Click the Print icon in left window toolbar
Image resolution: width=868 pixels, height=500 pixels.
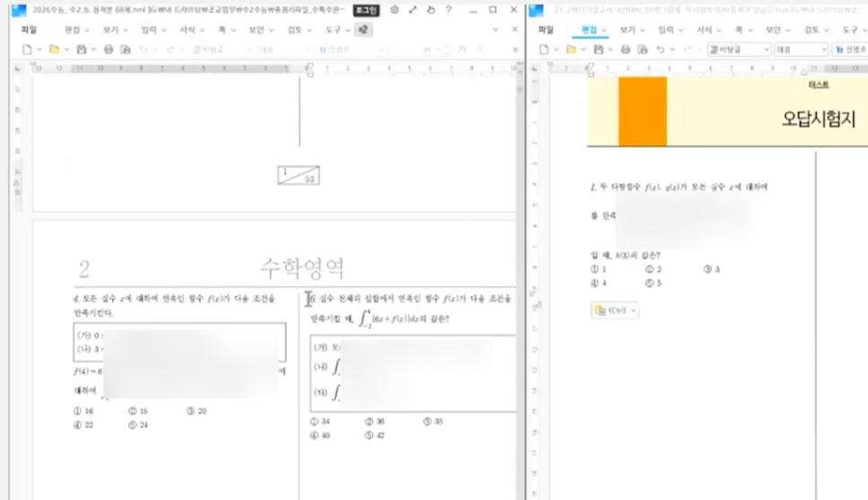(x=109, y=49)
